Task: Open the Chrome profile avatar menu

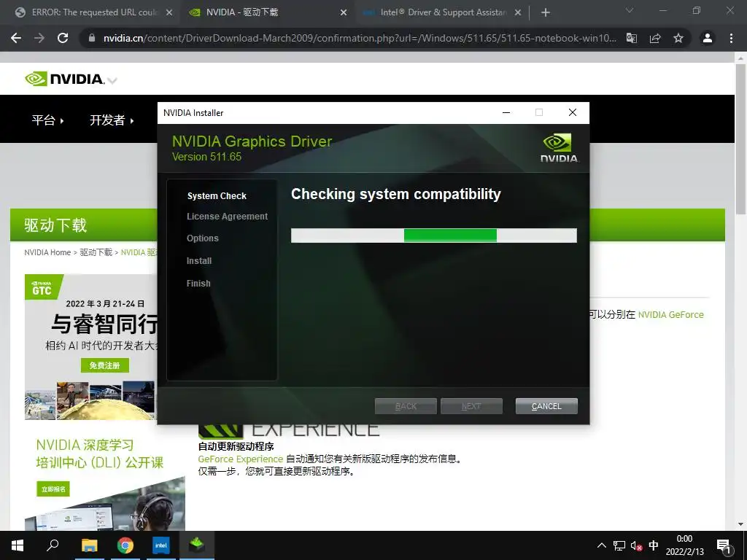Action: [x=708, y=38]
